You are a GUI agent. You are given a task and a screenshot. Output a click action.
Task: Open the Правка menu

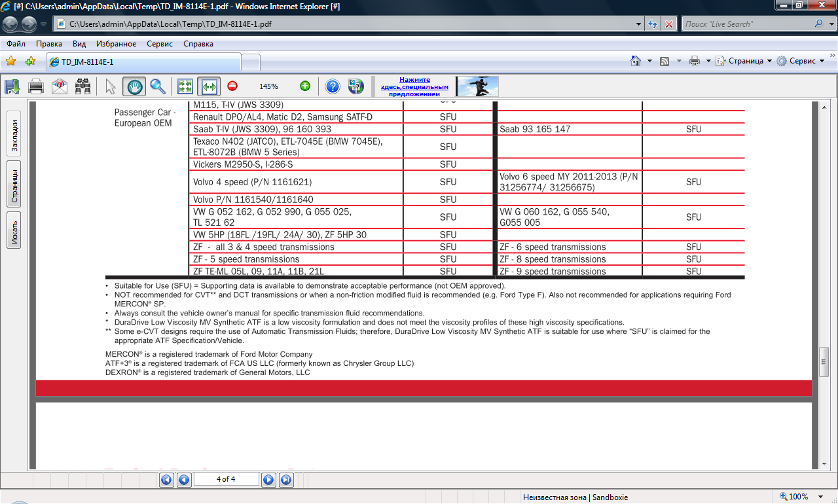[x=49, y=44]
